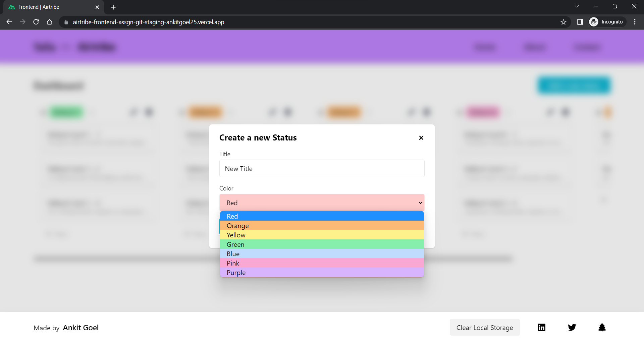Open the Color dropdown showing Red
This screenshot has width=644, height=342.
point(322,203)
